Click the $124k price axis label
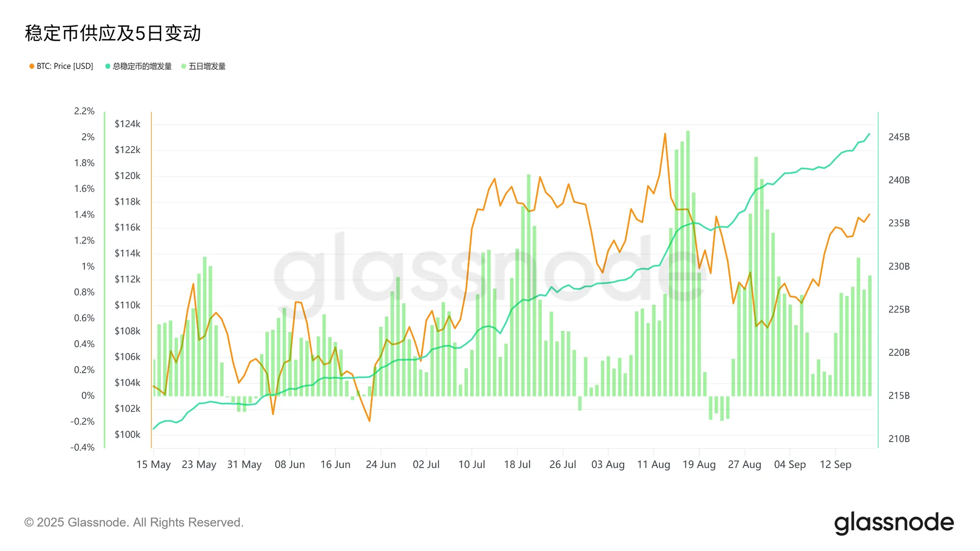 coord(127,124)
